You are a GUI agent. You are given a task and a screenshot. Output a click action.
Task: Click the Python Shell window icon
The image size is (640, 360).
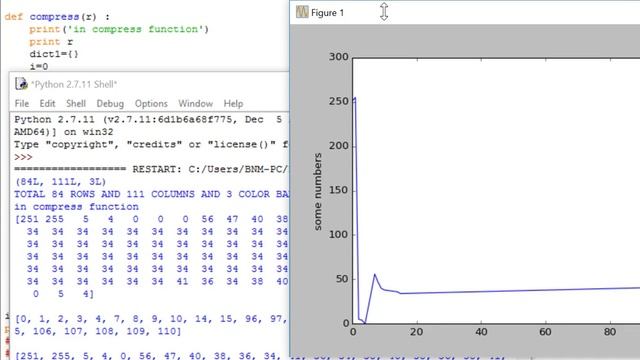[x=21, y=84]
